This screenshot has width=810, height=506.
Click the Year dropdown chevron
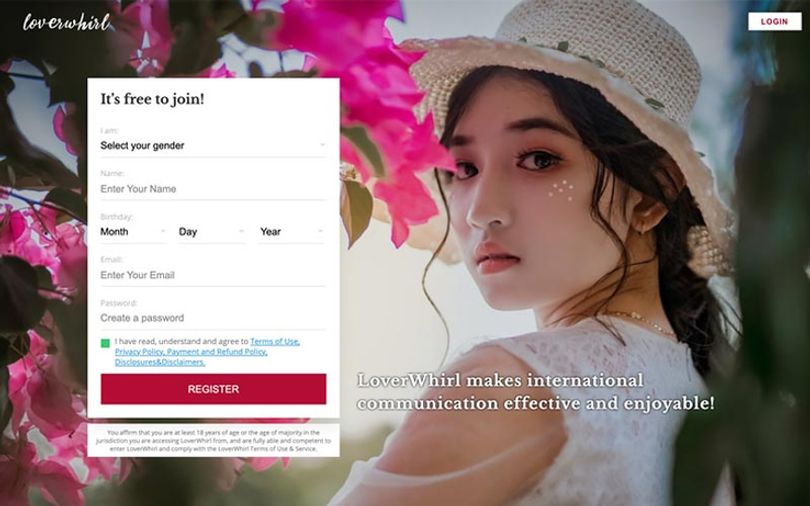coord(321,232)
